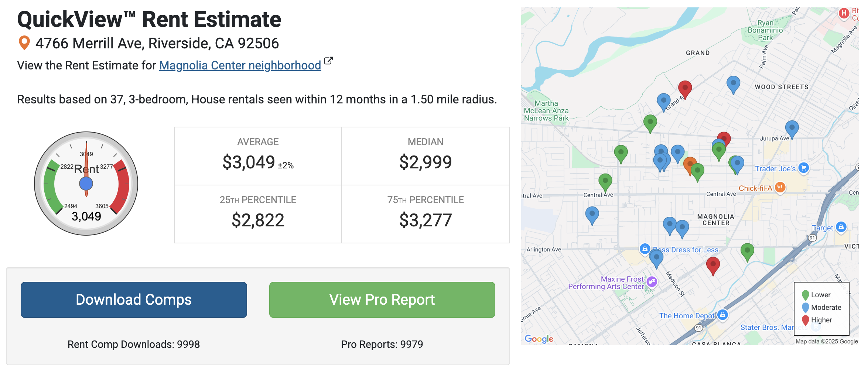Open external link icon beside neighborhood link
The image size is (868, 373).
tap(328, 61)
